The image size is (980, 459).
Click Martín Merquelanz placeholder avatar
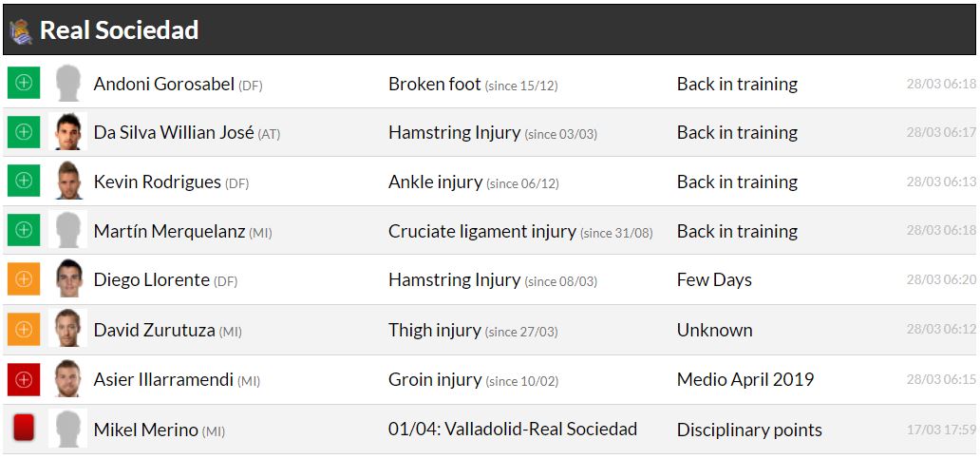click(67, 230)
